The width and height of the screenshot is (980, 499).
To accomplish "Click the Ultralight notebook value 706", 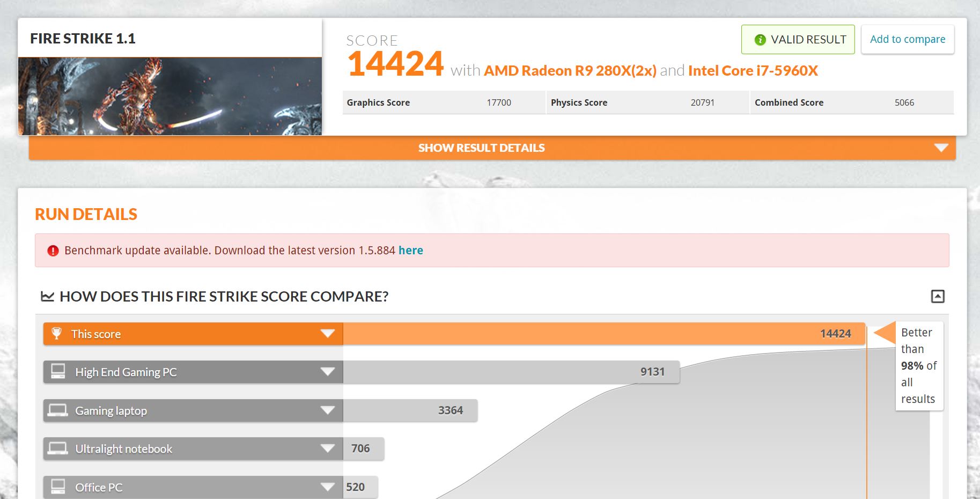I will pos(360,449).
